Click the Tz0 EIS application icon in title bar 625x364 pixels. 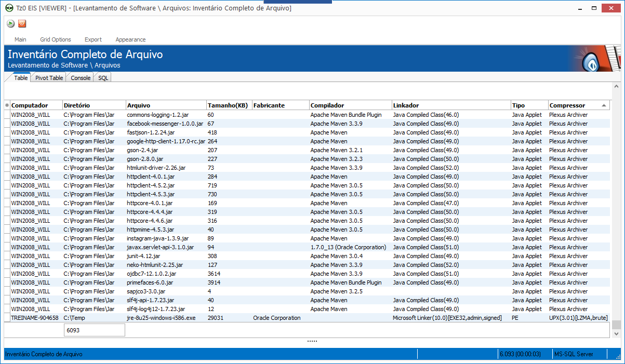9,8
